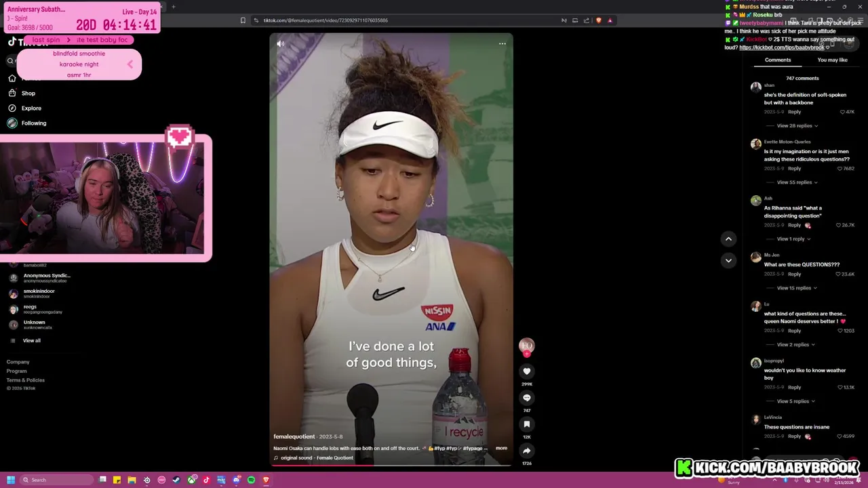Bookmark page via browser bookmark icon
Screen dimensions: 868x488
pos(243,20)
